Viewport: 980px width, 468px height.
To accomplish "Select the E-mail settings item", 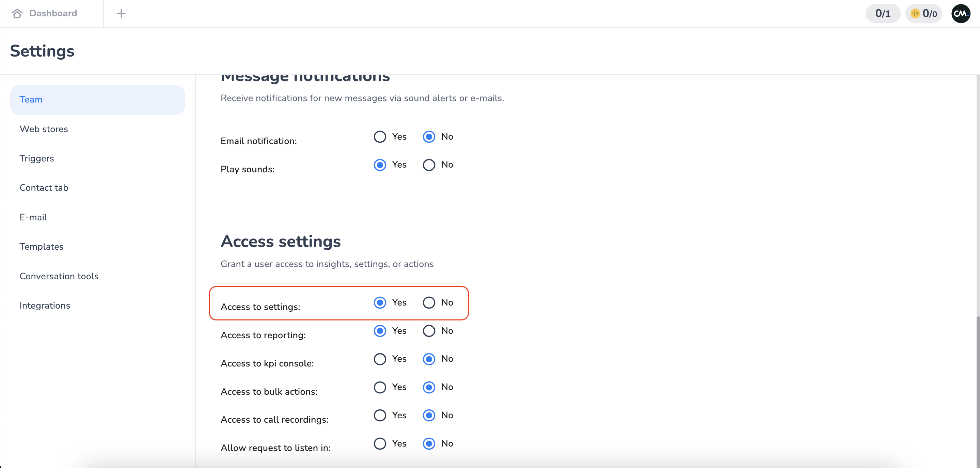I will tap(33, 217).
